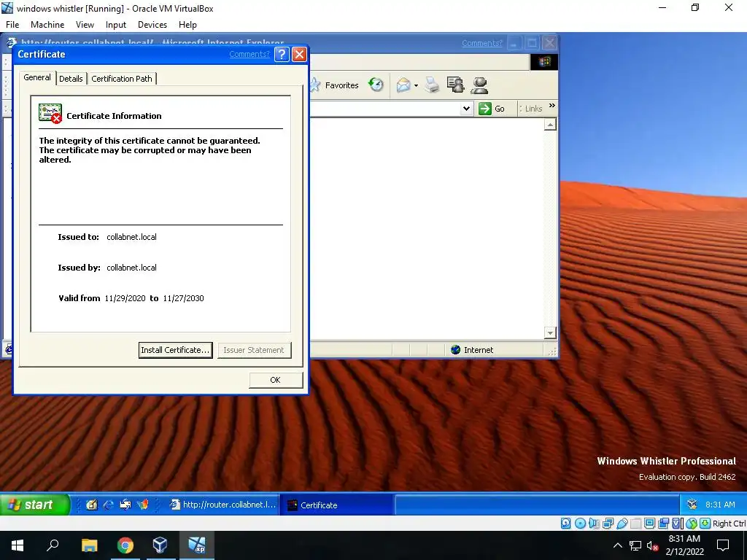Open host notification center icon

(x=723, y=545)
